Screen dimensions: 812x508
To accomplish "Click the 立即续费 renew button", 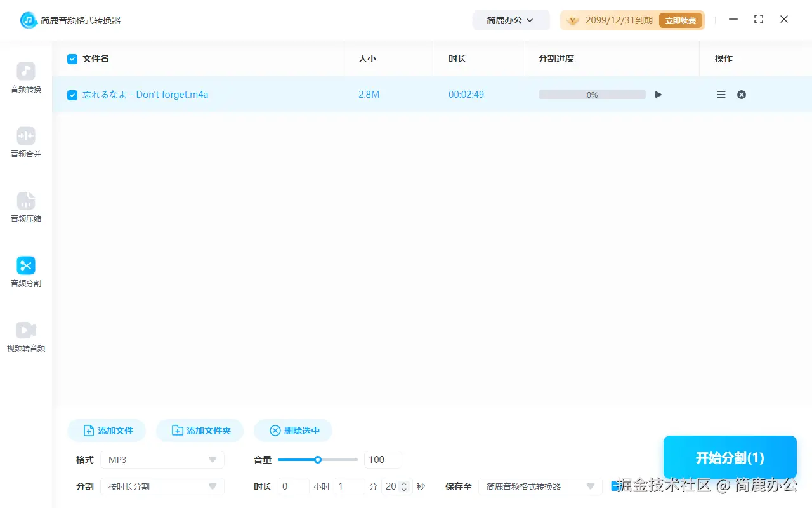I will pos(681,20).
